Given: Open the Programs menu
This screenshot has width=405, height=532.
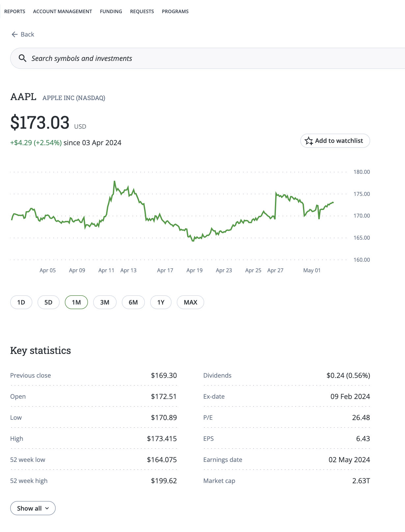Looking at the screenshot, I should click(175, 12).
